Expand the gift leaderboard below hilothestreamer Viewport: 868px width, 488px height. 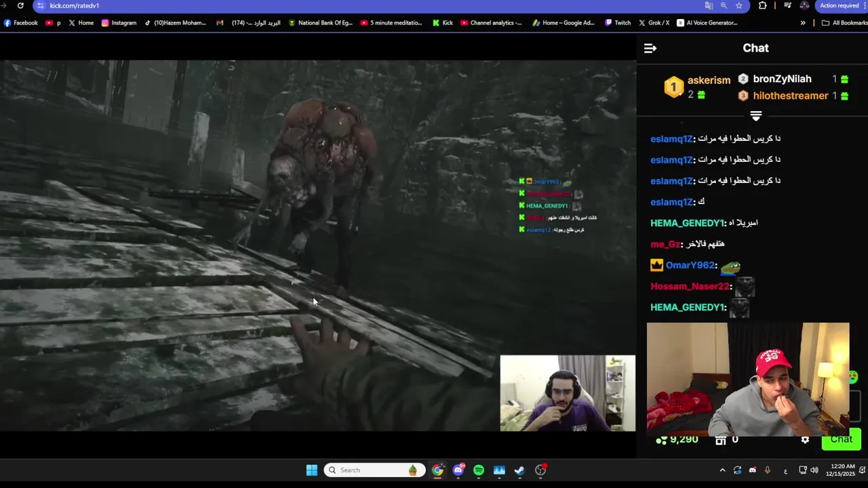pyautogui.click(x=755, y=116)
